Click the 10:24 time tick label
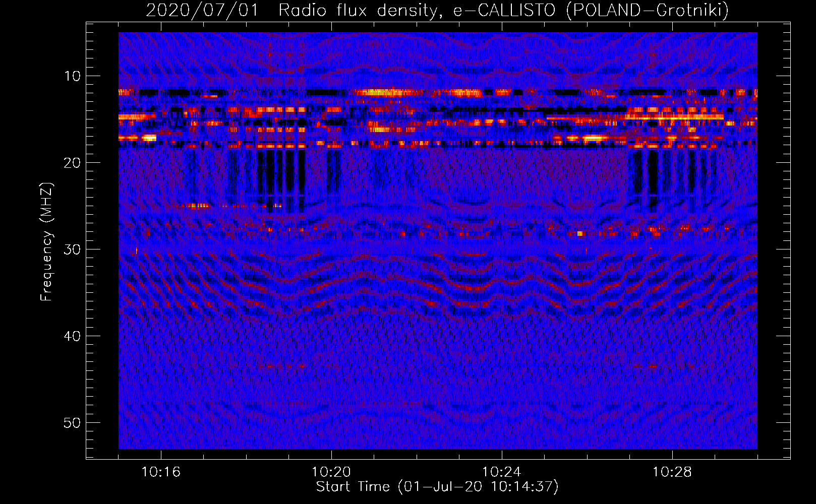This screenshot has width=816, height=504. coord(502,472)
